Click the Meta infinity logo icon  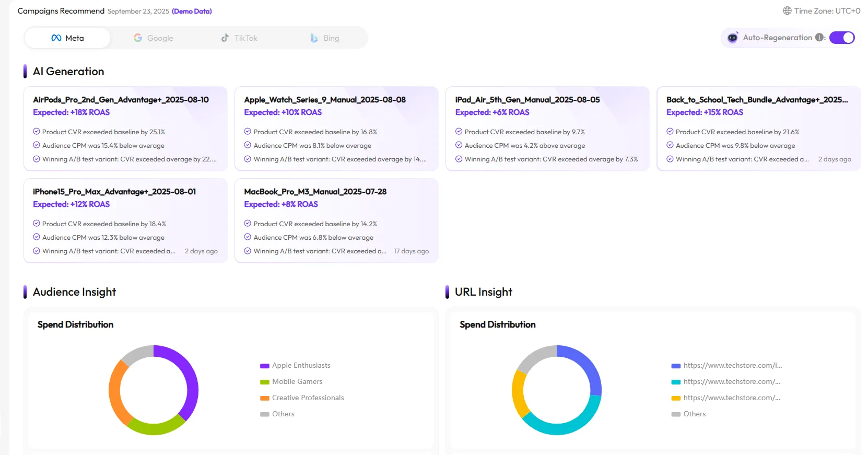tap(56, 38)
